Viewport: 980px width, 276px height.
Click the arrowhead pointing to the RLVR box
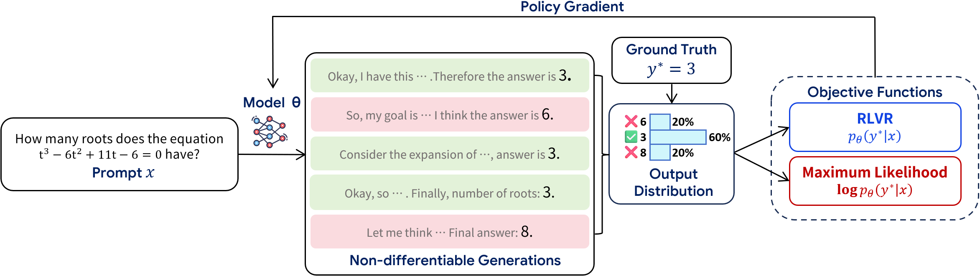click(784, 130)
